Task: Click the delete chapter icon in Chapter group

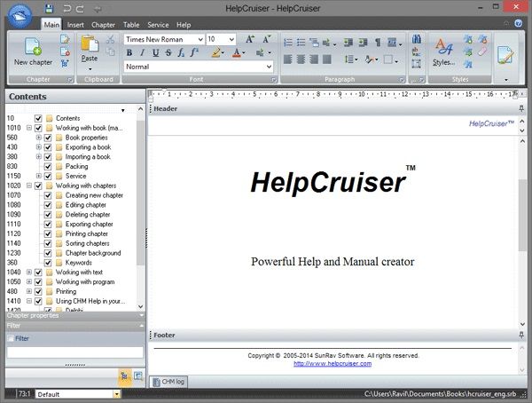Action: 65,51
